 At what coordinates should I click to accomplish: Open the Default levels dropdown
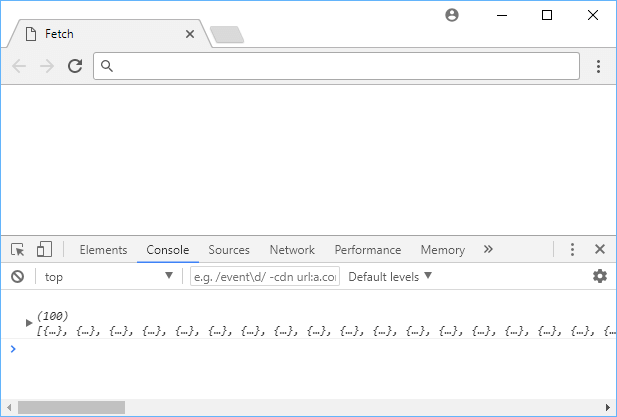[x=390, y=277]
